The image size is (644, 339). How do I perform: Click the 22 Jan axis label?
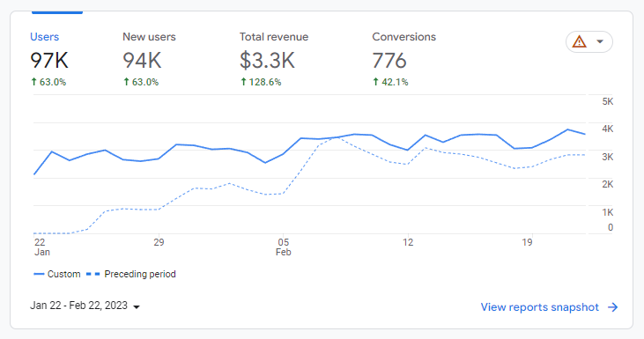click(41, 247)
